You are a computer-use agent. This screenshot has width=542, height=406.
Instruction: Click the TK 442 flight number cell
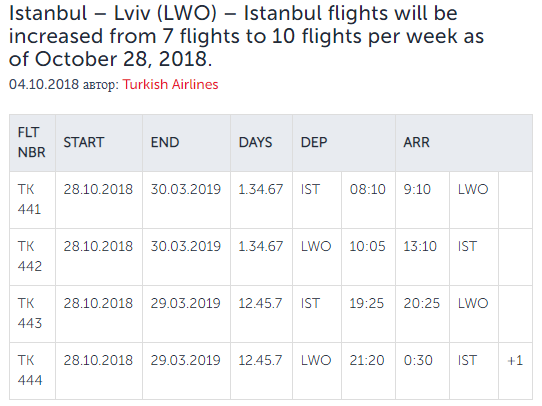[30, 256]
